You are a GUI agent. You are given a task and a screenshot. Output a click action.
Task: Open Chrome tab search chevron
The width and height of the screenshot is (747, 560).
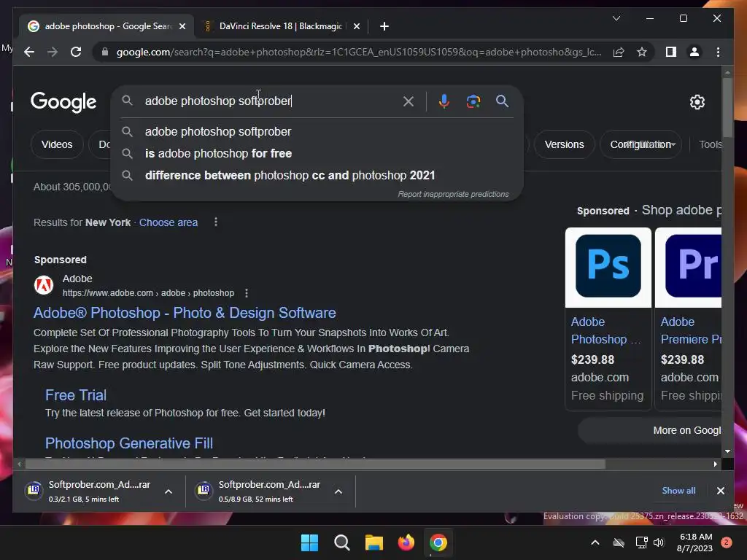coord(616,18)
